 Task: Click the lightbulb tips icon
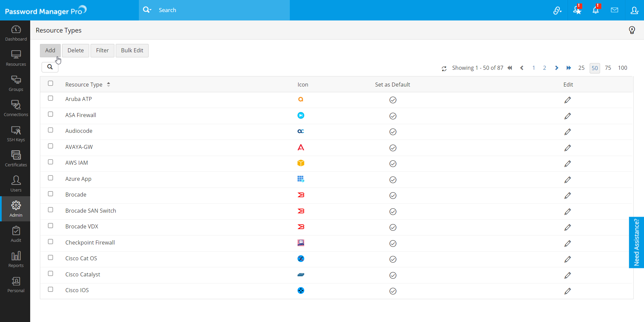tap(632, 30)
